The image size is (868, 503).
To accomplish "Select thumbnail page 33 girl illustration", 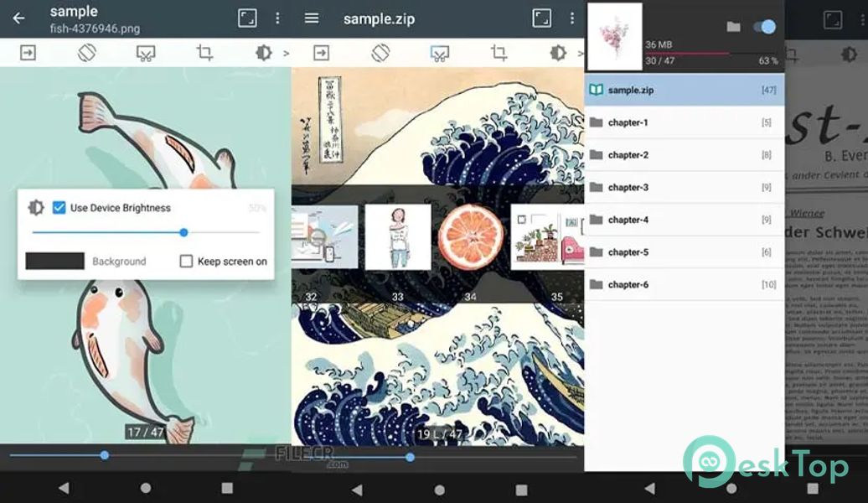I will coord(398,237).
